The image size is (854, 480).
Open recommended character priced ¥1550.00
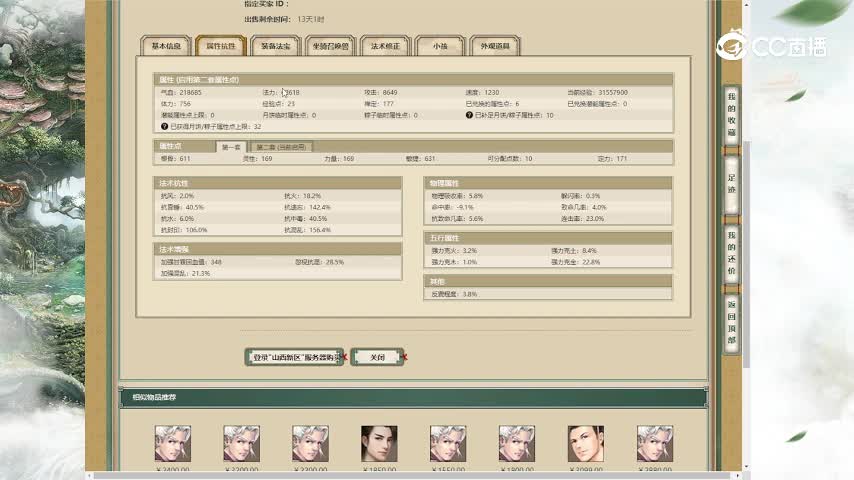[x=448, y=443]
